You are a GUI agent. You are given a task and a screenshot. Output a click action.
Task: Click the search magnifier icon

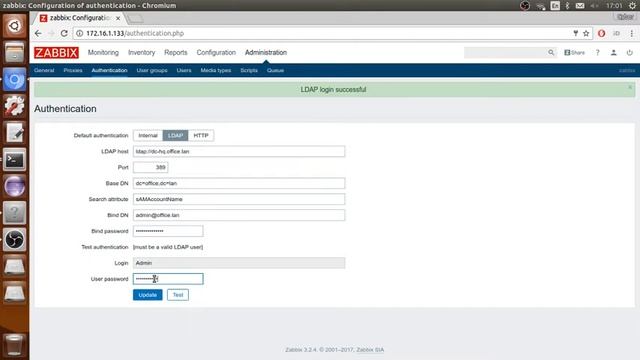coord(551,53)
